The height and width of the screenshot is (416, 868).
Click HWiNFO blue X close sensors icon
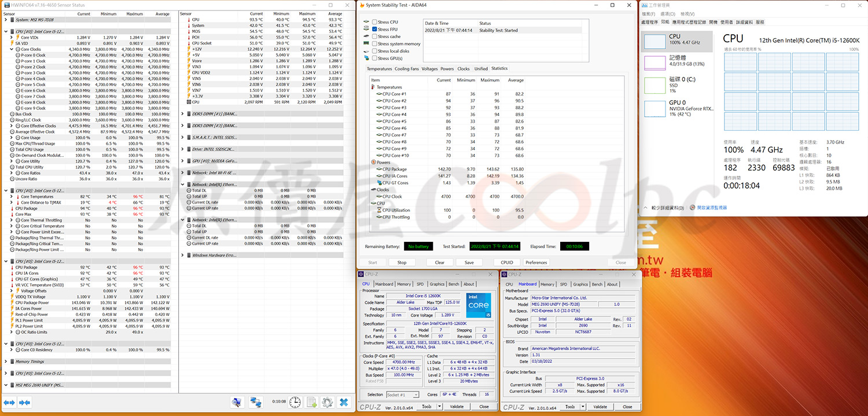(344, 402)
